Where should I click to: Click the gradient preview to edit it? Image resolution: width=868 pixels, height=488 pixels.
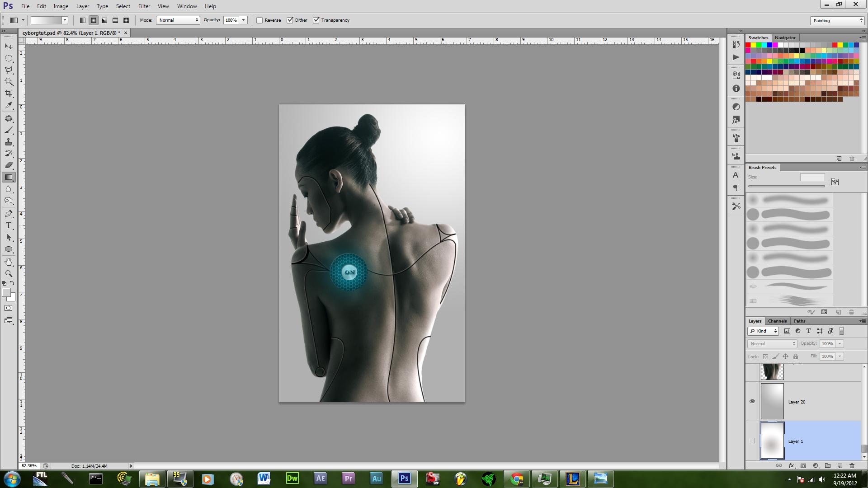point(46,20)
